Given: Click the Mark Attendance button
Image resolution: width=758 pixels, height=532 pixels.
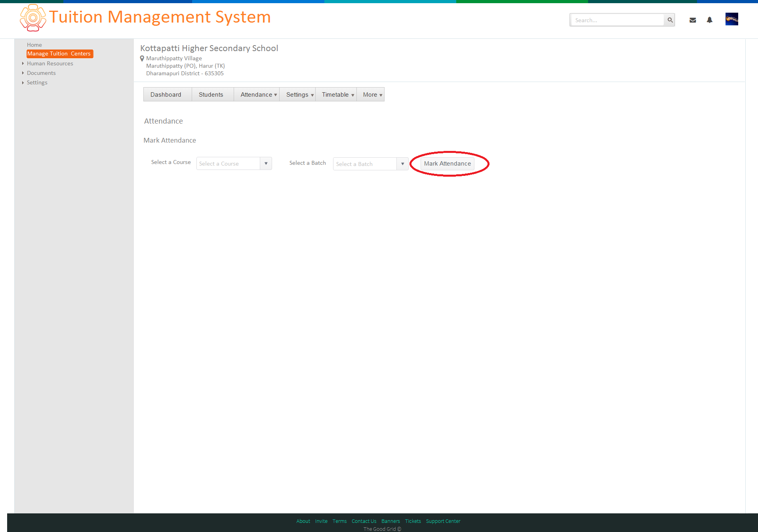Looking at the screenshot, I should click(448, 164).
